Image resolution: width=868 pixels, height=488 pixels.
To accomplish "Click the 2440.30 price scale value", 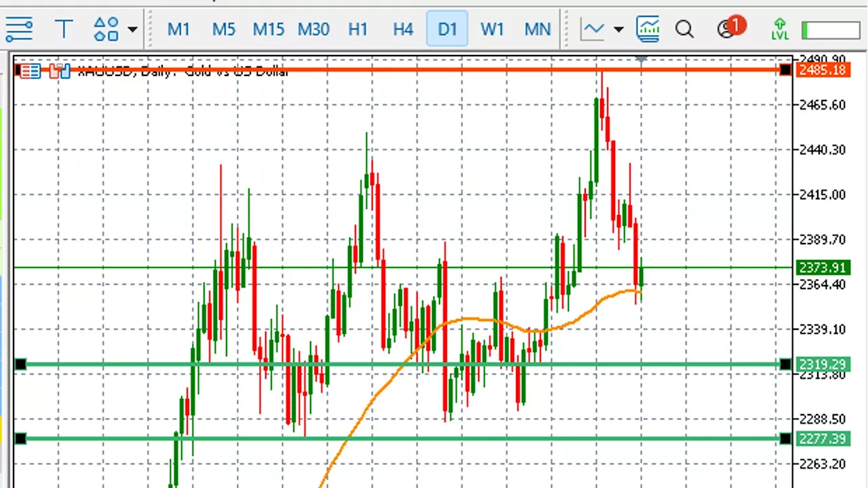I will [823, 149].
